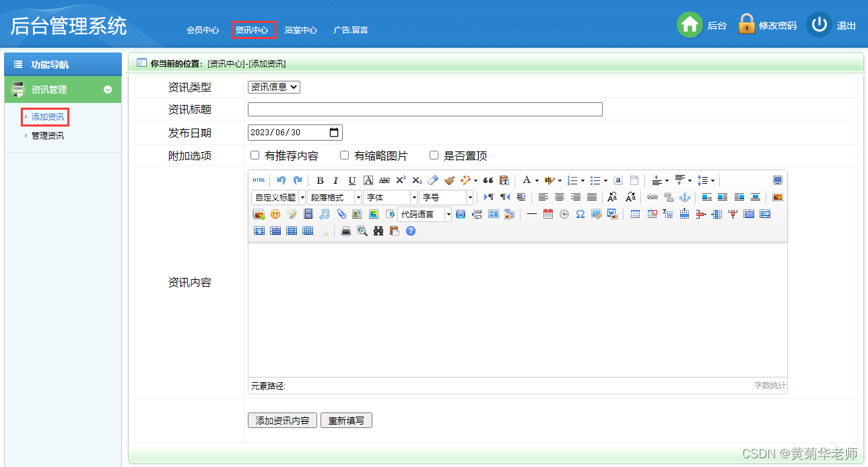Open the 资讯类型 dropdown
Image resolution: width=868 pixels, height=467 pixels.
273,87
